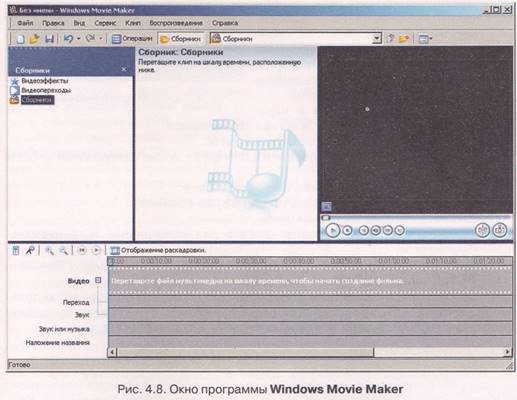Select Видеоэффекты in the collections tree
This screenshot has height=400, width=517.
45,81
